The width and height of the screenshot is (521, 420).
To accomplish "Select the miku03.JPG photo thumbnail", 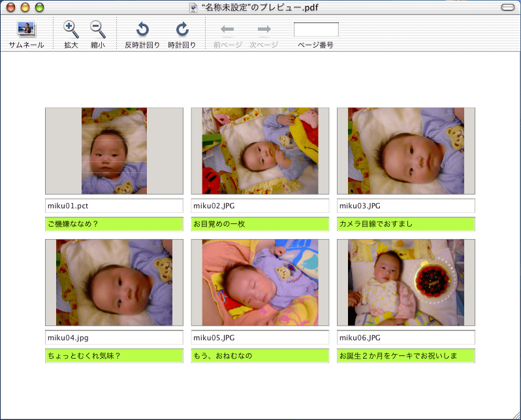I will pyautogui.click(x=406, y=151).
